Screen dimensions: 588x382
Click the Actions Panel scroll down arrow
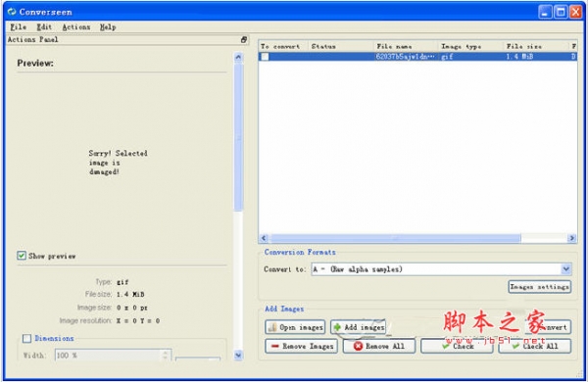pyautogui.click(x=238, y=355)
